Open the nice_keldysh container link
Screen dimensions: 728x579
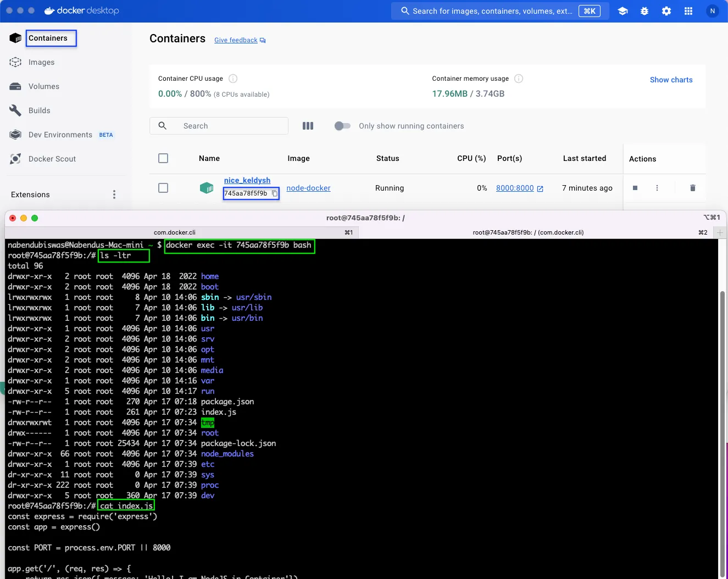tap(247, 180)
